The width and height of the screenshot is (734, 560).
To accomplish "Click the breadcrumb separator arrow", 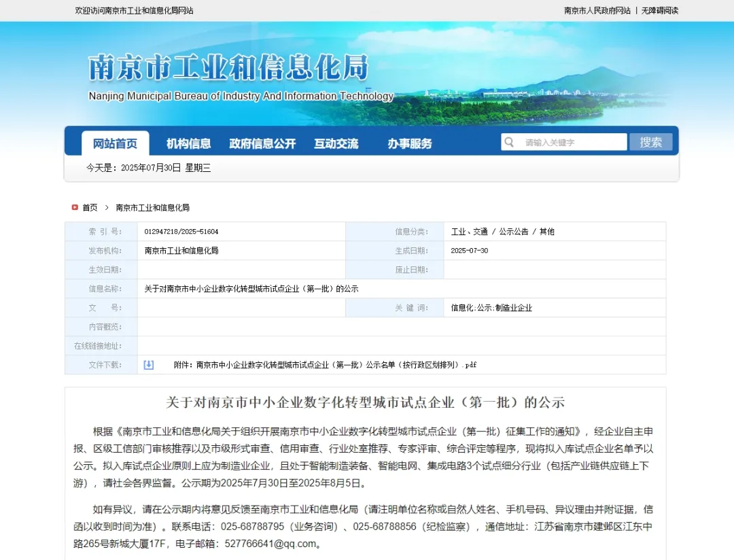I will (x=107, y=207).
